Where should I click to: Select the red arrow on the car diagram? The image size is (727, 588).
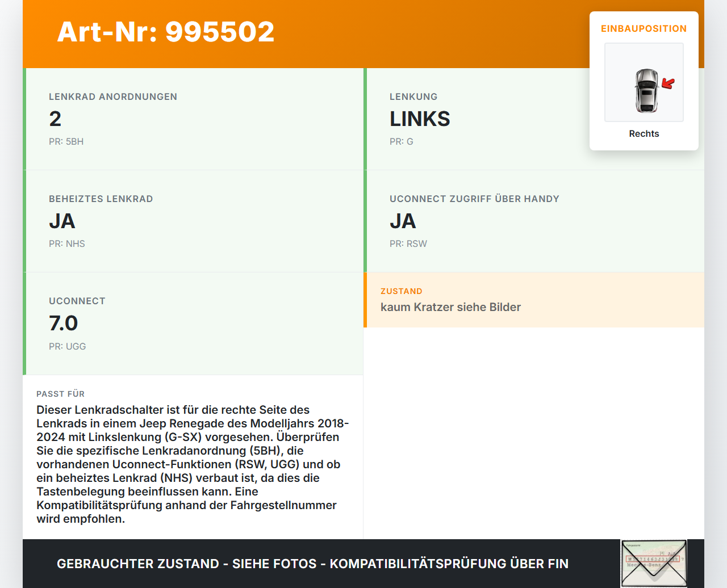click(668, 83)
